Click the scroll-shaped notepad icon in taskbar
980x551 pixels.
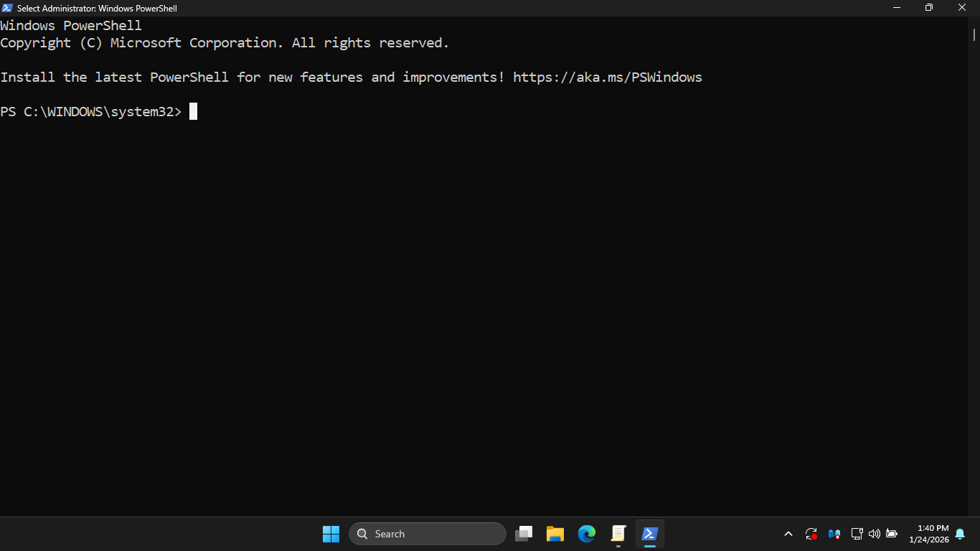point(618,534)
